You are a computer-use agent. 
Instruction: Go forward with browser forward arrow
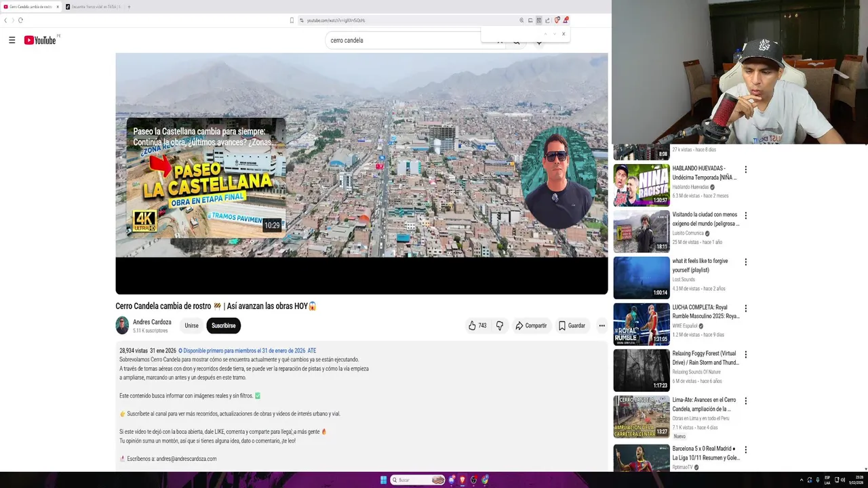pyautogui.click(x=13, y=20)
